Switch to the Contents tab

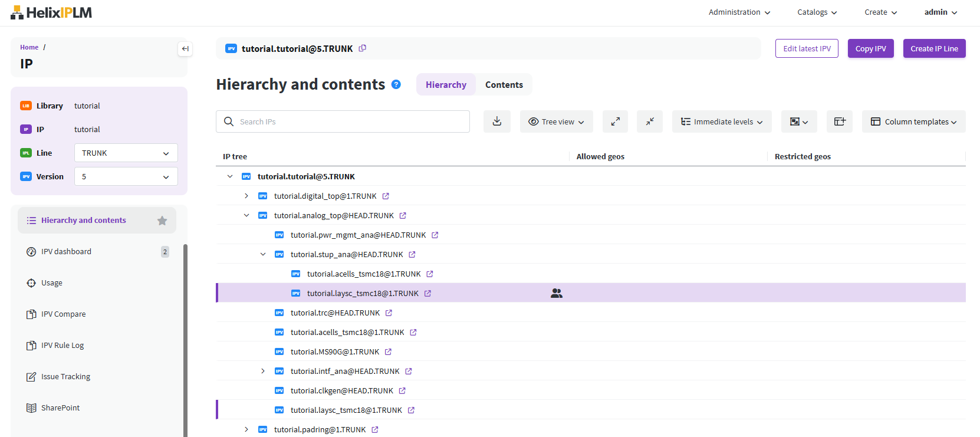coord(504,85)
